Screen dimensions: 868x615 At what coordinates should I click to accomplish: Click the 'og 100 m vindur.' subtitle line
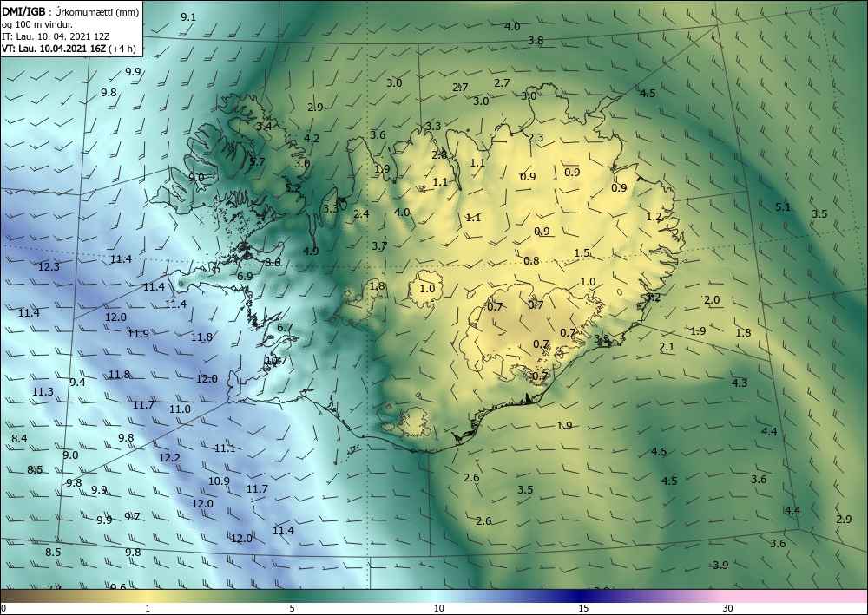pyautogui.click(x=37, y=24)
